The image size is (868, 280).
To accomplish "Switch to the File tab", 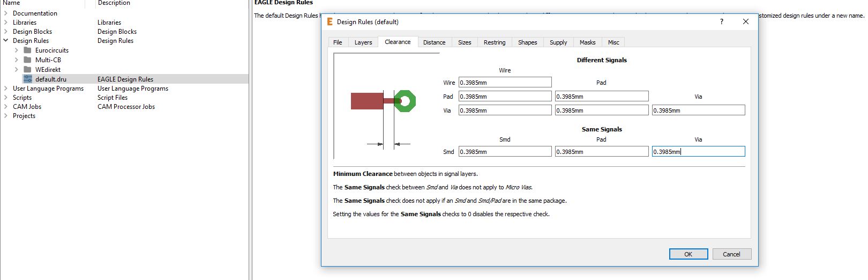I will [338, 42].
